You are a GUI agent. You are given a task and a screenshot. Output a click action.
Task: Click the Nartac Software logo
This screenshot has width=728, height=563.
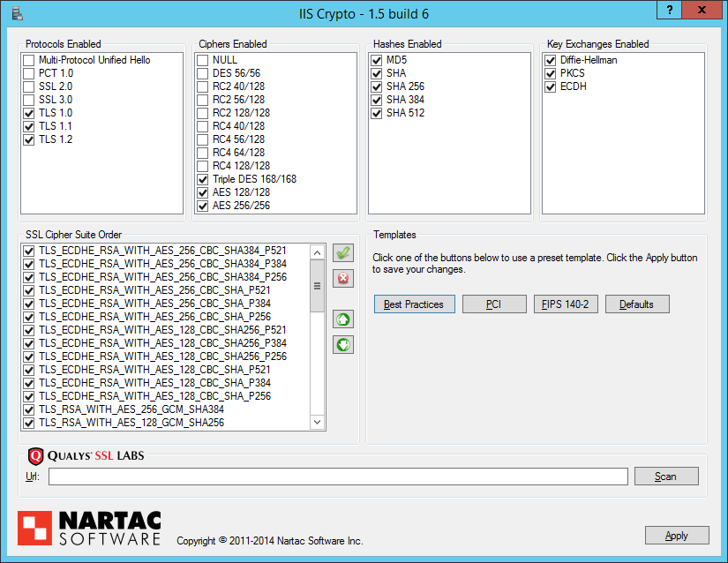[87, 524]
